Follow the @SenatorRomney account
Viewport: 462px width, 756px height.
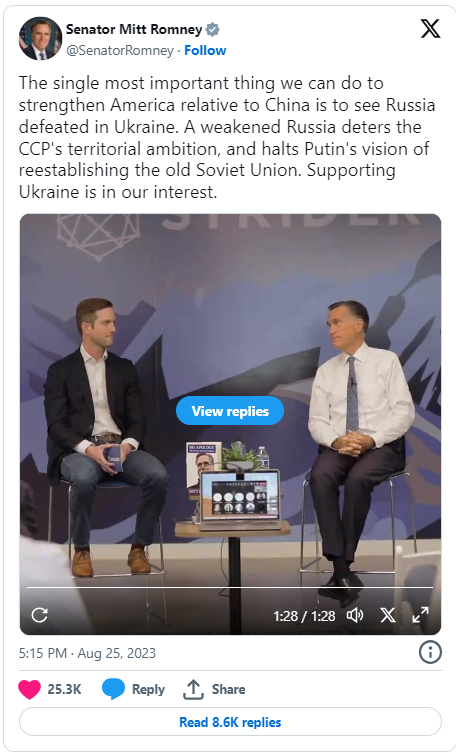point(205,50)
